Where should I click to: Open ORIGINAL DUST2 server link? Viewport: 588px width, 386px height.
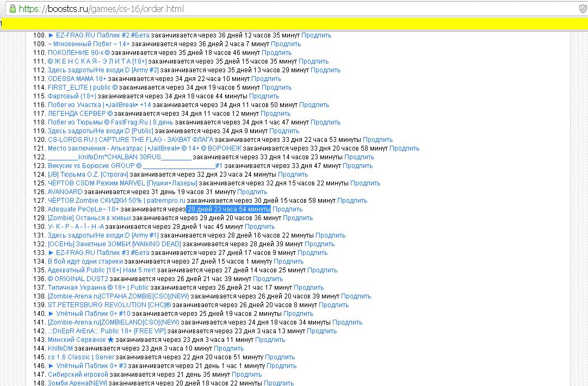pyautogui.click(x=78, y=279)
